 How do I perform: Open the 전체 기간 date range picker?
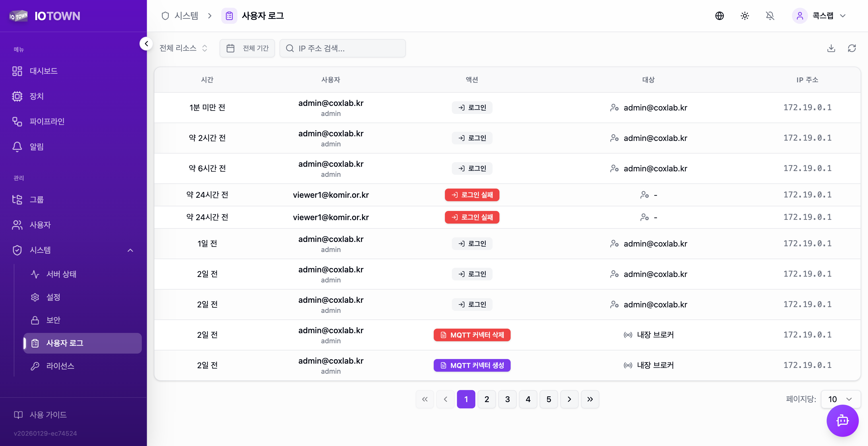247,48
